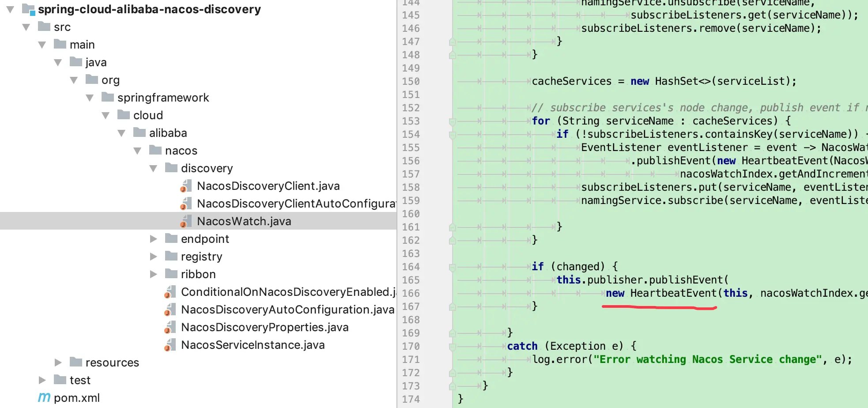Select NacosDiscoveryAutoConfiguration.java in the tree
The height and width of the screenshot is (408, 868).
[288, 310]
